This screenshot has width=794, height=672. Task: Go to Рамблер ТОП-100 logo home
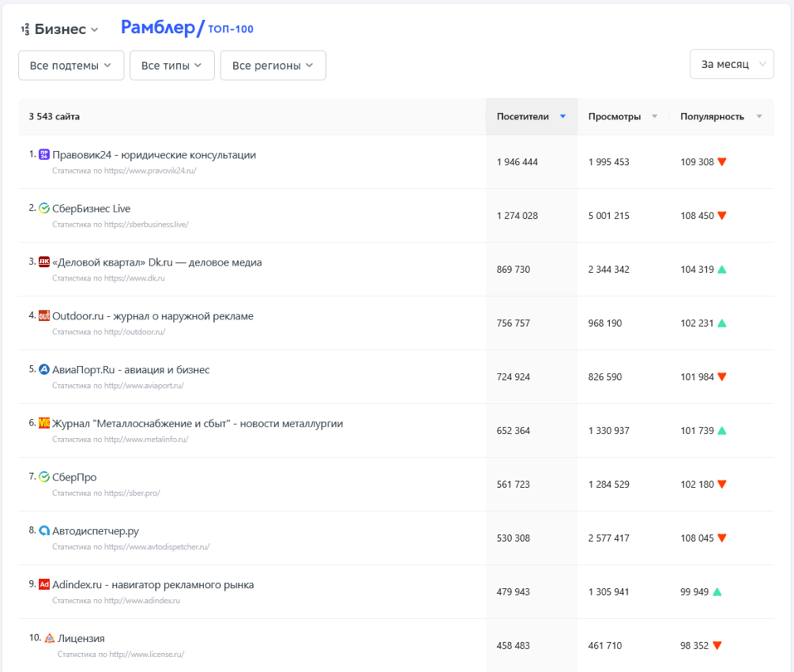click(187, 28)
